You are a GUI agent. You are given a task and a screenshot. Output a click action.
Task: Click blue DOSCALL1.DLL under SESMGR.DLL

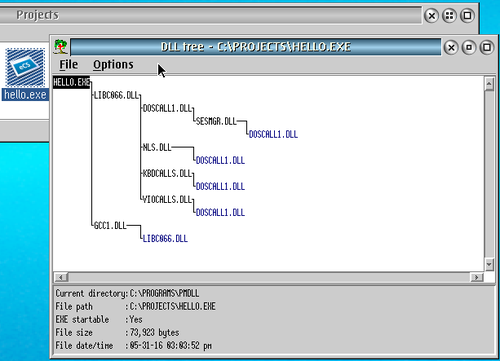tap(273, 134)
